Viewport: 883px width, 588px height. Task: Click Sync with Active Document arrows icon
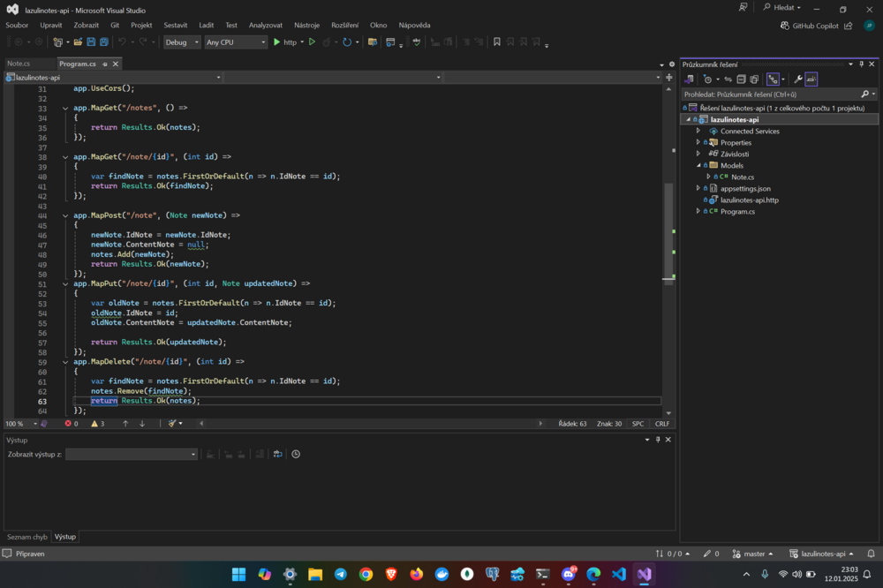728,79
